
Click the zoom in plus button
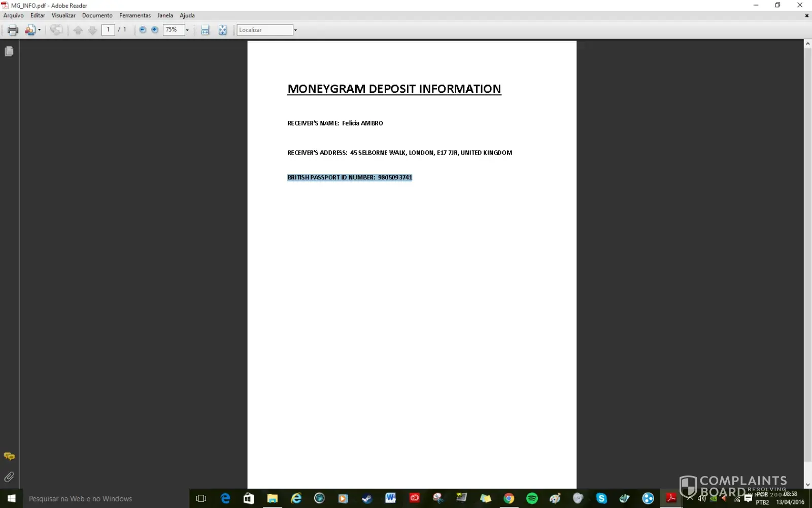click(x=155, y=30)
